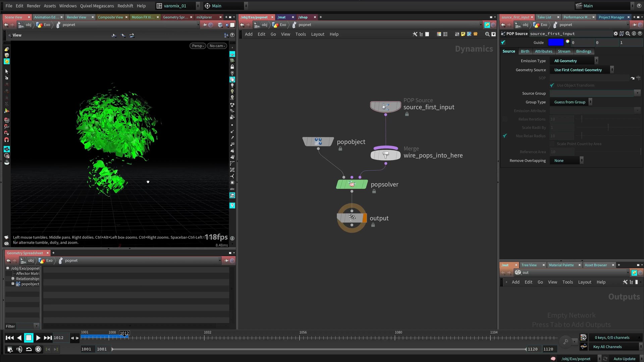This screenshot has height=362, width=644.
Task: Open parameter gear settings icon
Action: click(615, 34)
